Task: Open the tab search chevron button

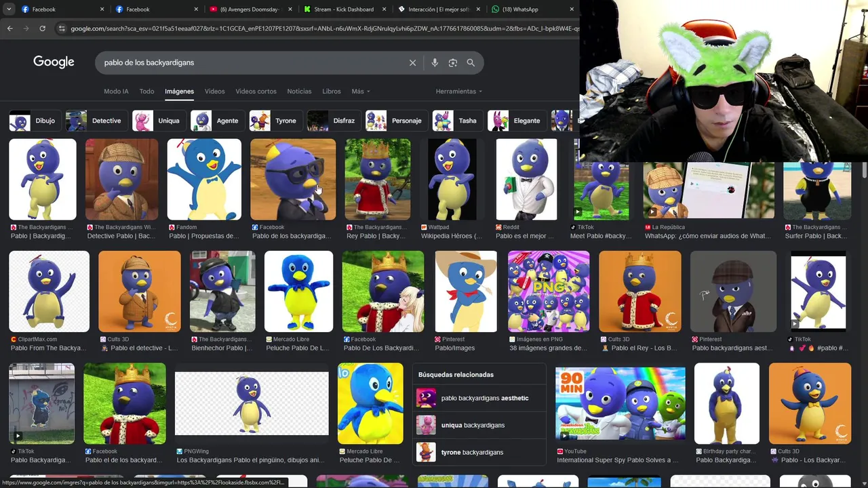Action: (9, 9)
